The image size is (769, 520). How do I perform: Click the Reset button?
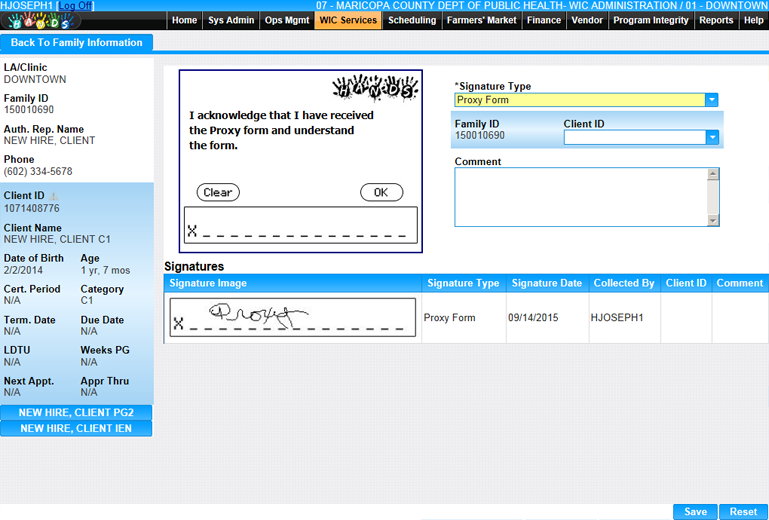743,511
